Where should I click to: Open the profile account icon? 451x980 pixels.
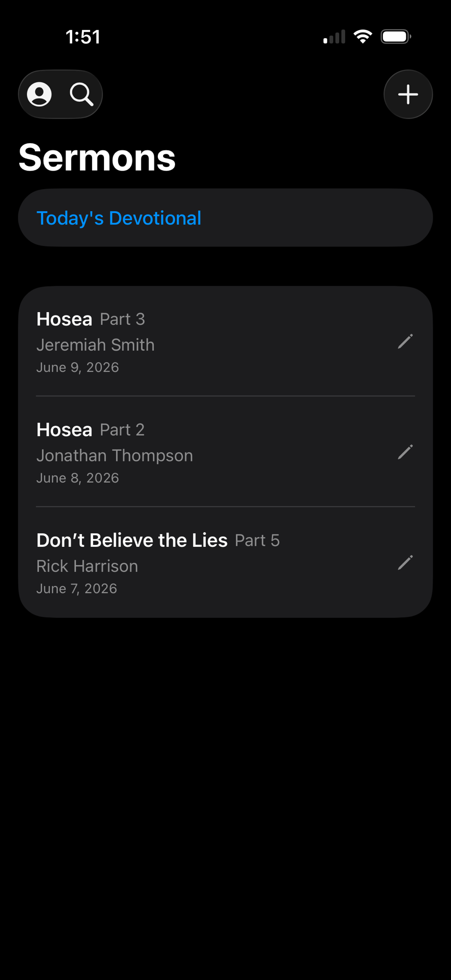click(x=39, y=94)
